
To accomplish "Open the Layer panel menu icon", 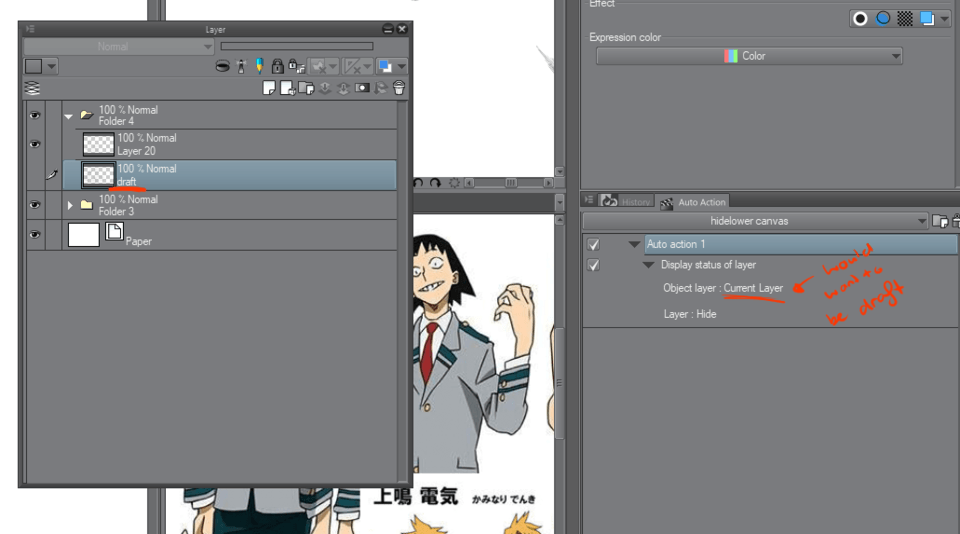I will [x=30, y=29].
